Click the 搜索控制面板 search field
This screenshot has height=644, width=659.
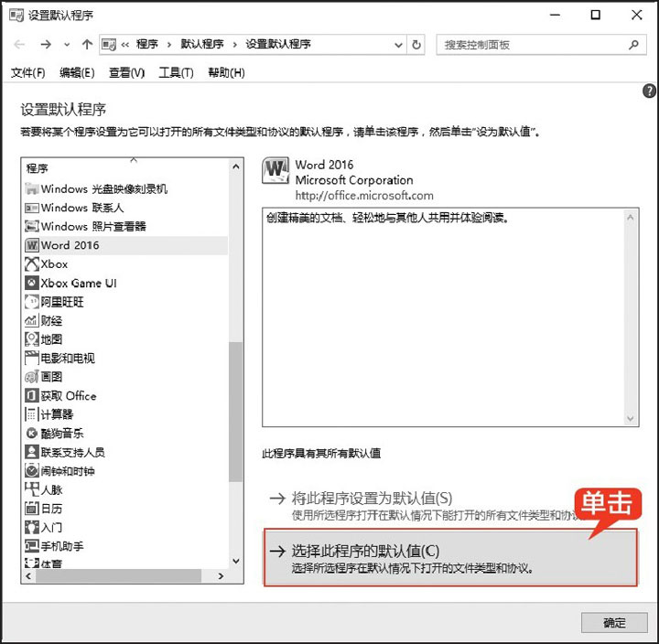531,45
